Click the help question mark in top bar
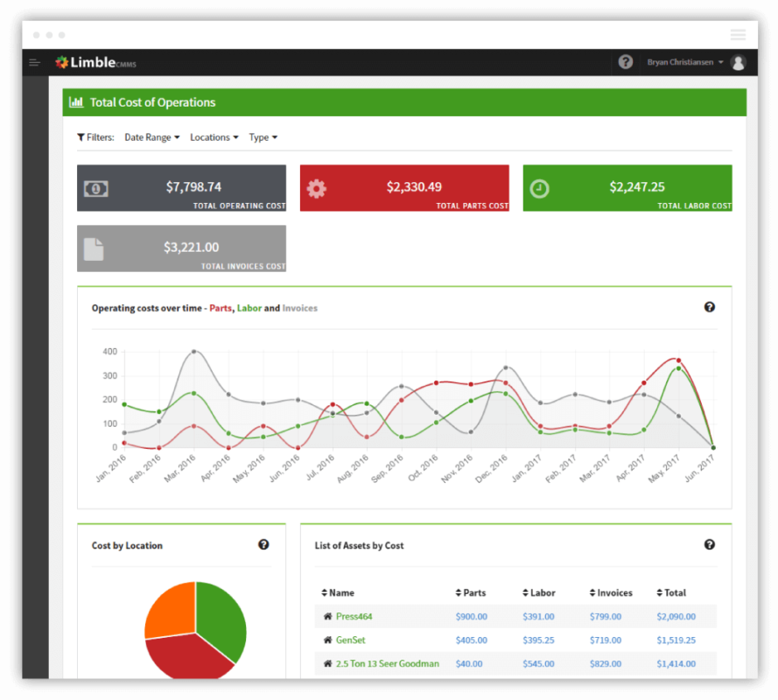The height and width of the screenshot is (700, 778). click(625, 62)
